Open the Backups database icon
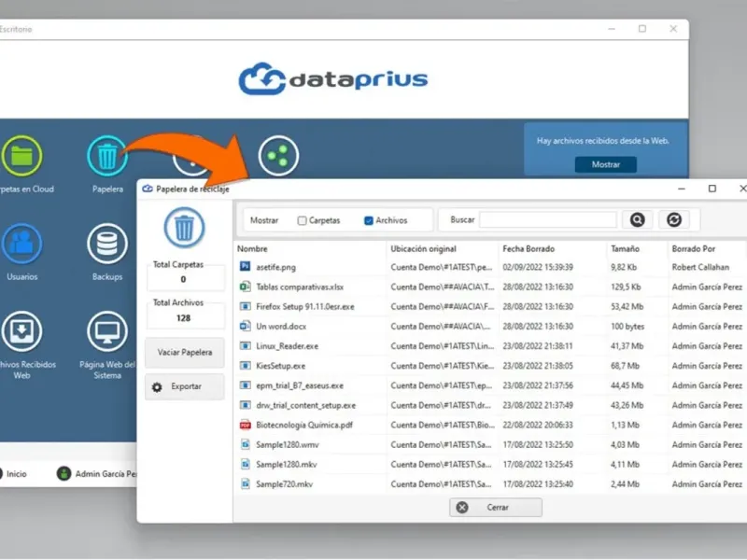Image resolution: width=747 pixels, height=560 pixels. tap(107, 244)
